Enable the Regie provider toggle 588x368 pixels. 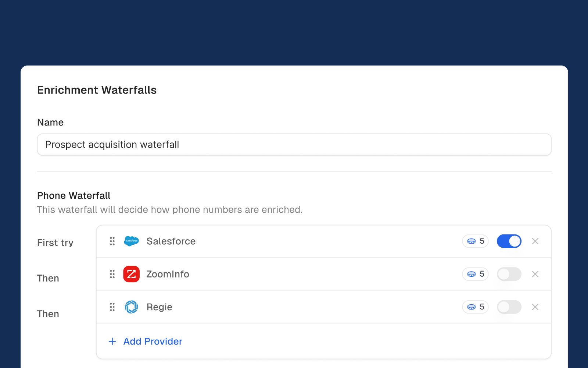(x=509, y=307)
